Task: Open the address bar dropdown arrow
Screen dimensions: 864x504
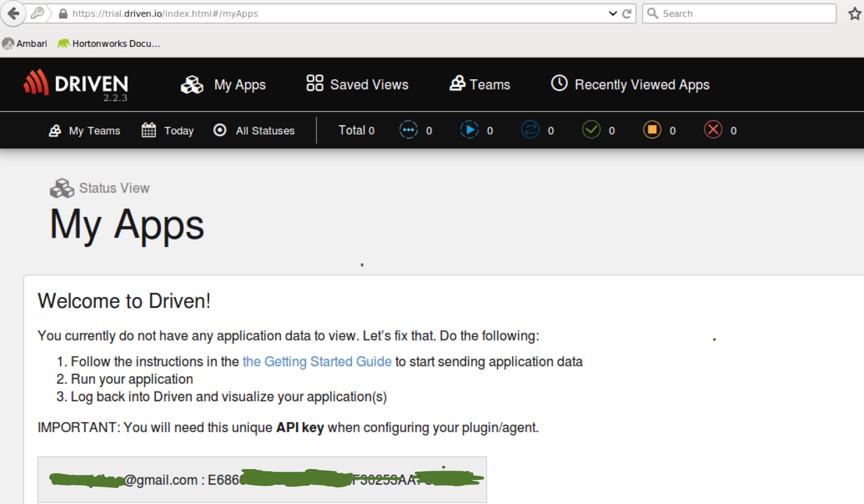Action: click(x=613, y=14)
